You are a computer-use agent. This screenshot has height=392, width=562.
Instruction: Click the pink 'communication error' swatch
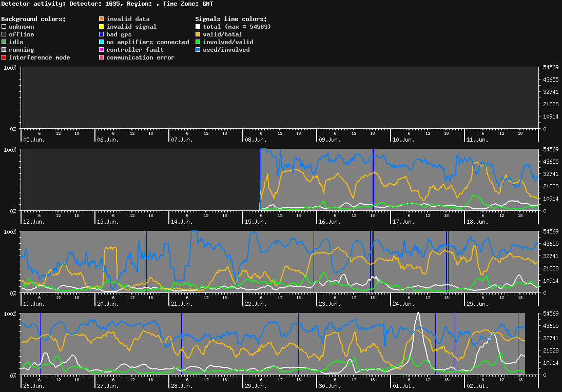[x=102, y=57]
